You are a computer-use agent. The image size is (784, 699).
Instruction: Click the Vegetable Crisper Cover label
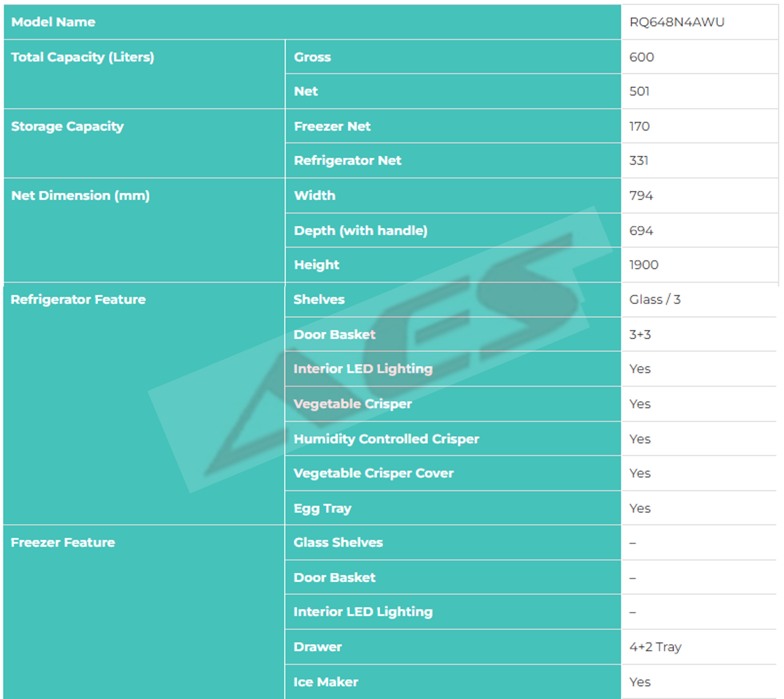(373, 473)
